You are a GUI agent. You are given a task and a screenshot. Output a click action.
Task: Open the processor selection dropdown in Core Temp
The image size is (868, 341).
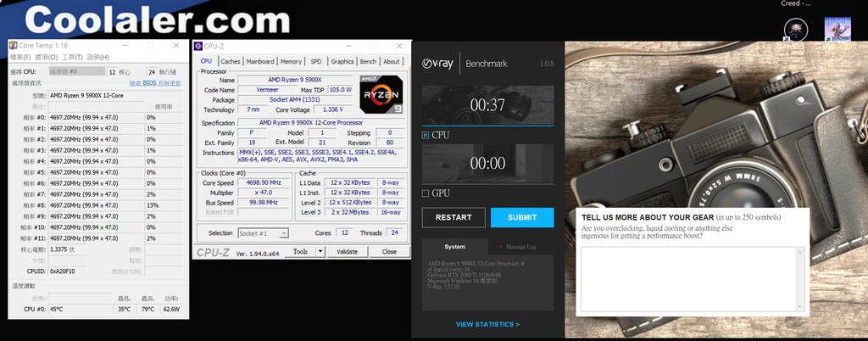coord(76,71)
